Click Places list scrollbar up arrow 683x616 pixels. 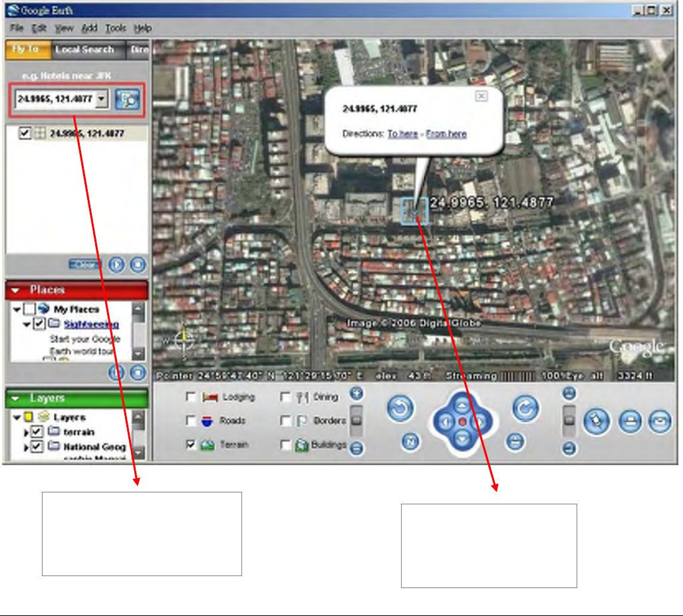tap(138, 308)
